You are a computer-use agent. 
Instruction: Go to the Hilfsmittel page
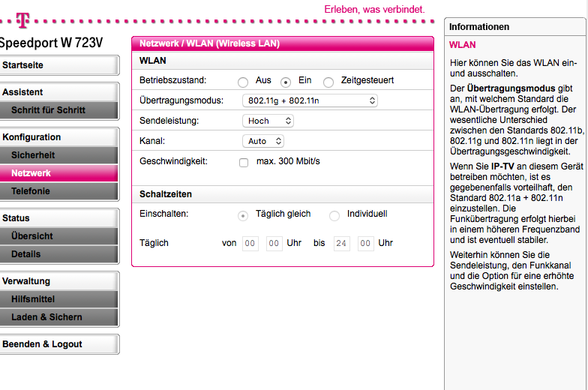pyautogui.click(x=58, y=299)
